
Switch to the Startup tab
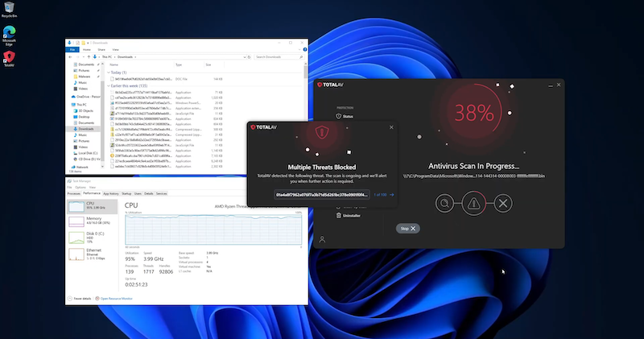[x=126, y=193]
